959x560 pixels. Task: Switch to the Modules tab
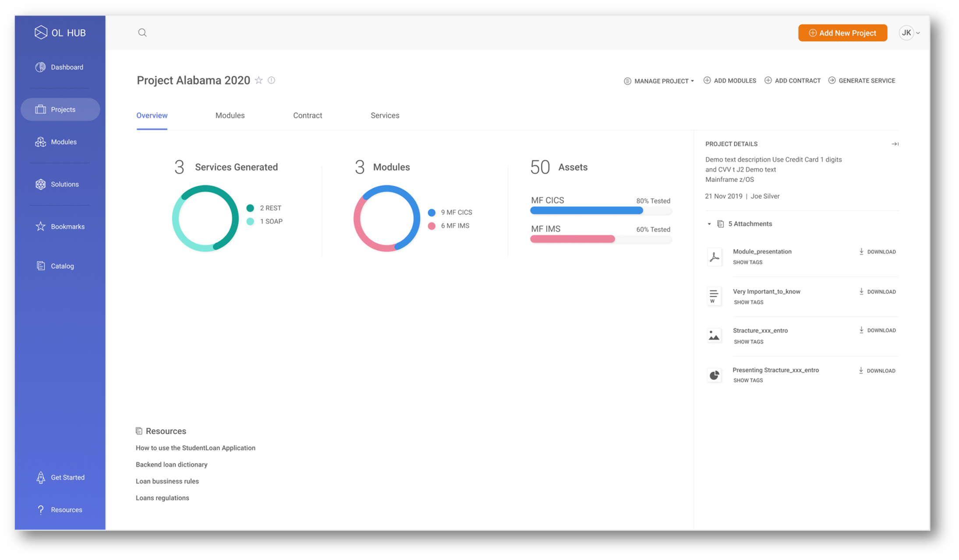tap(230, 116)
